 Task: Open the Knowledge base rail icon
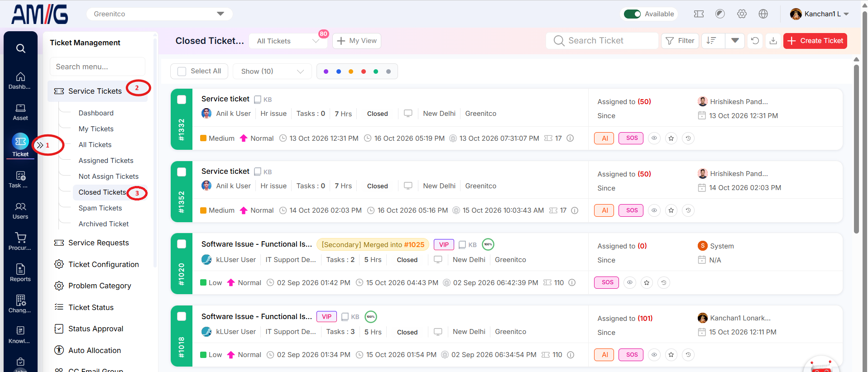[x=20, y=335]
